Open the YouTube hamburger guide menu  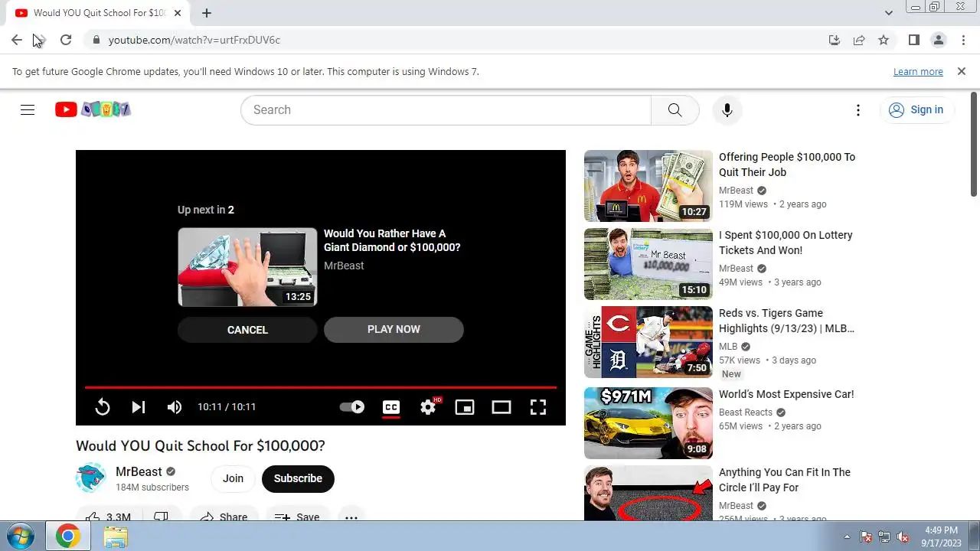coord(28,109)
